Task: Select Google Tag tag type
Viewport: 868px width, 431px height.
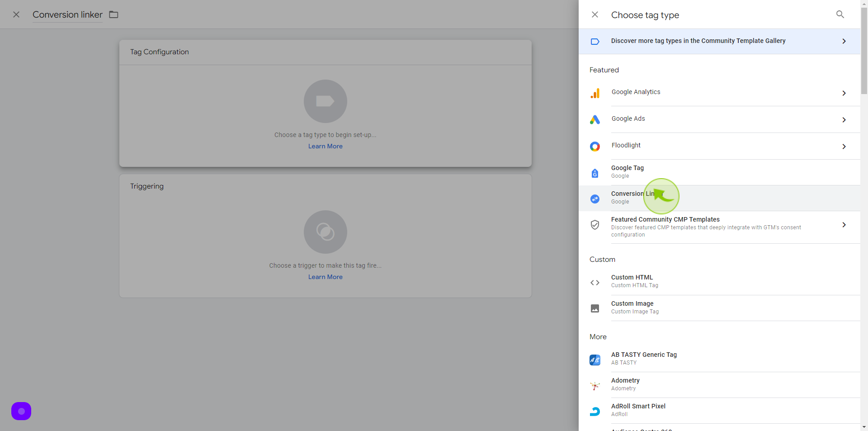Action: [x=719, y=172]
